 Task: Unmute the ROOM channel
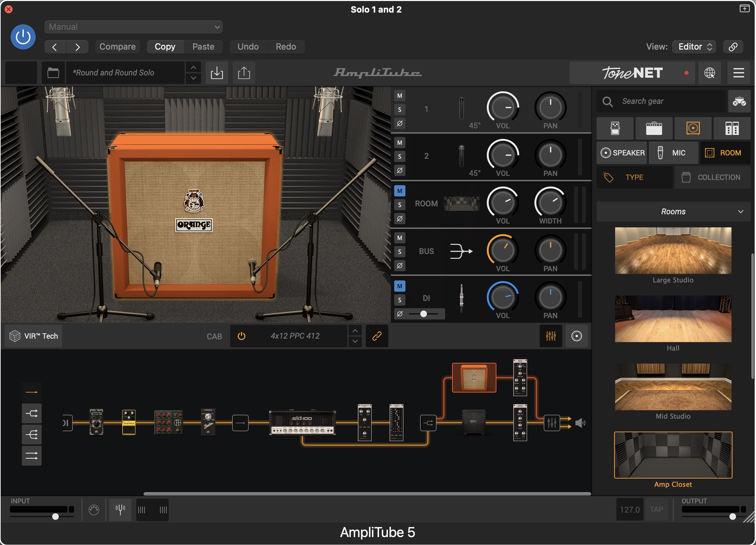click(400, 191)
